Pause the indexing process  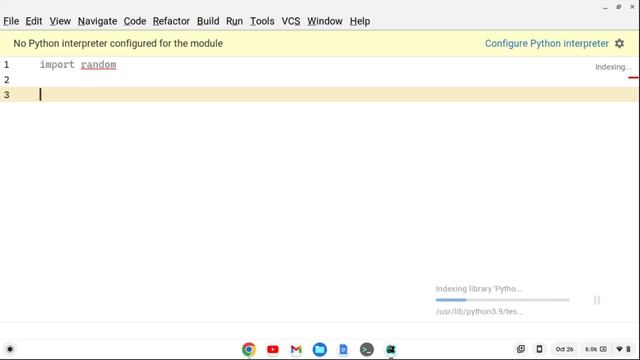pos(597,300)
